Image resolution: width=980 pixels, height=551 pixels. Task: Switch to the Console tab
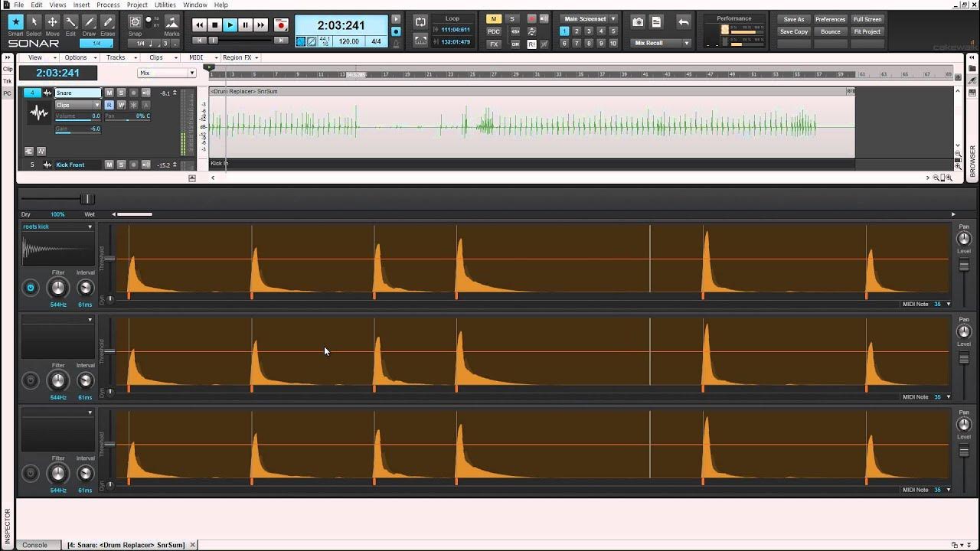34,545
